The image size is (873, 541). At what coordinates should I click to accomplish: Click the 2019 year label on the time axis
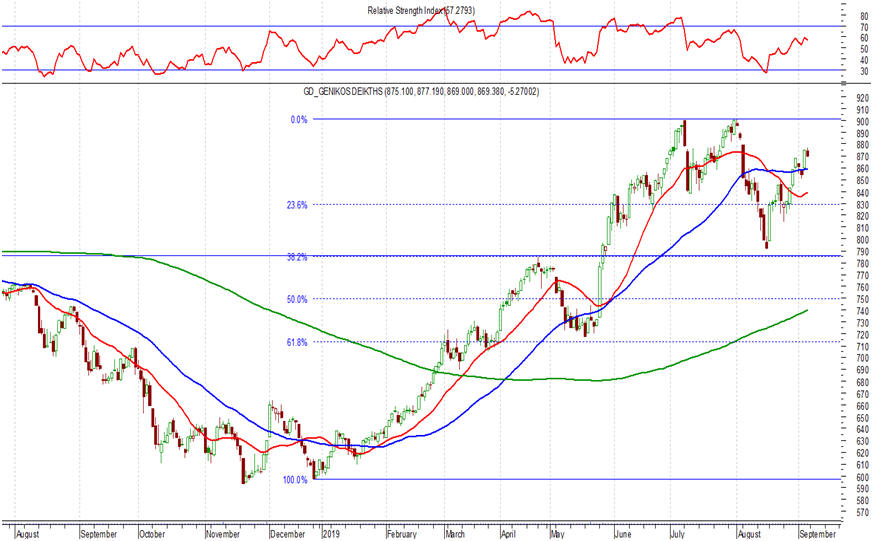click(331, 534)
